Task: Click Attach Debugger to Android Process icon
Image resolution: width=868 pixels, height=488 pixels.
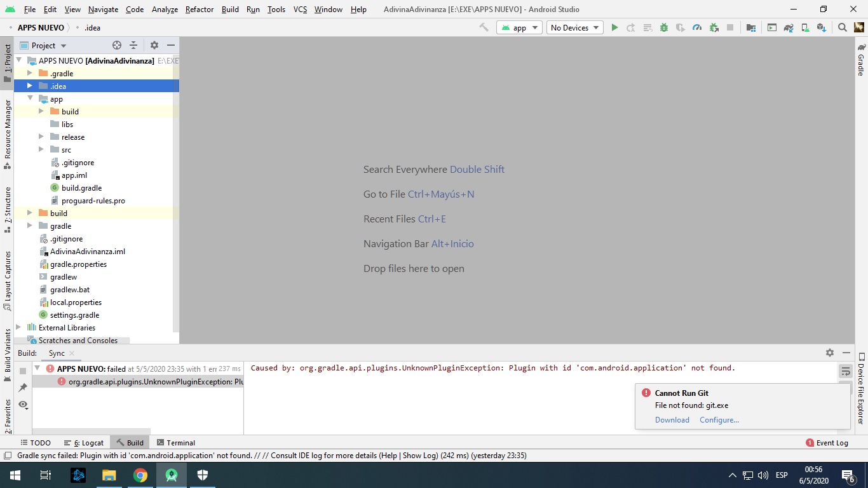Action: tap(714, 27)
